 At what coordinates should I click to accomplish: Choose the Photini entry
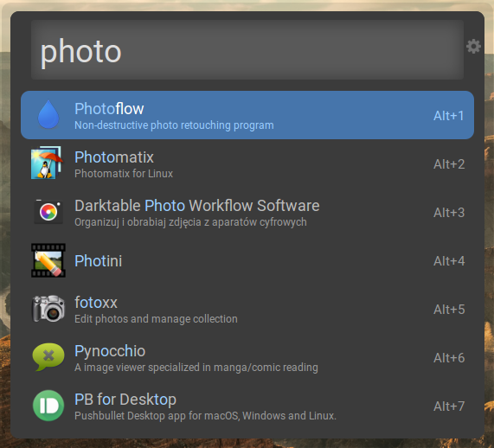(247, 260)
